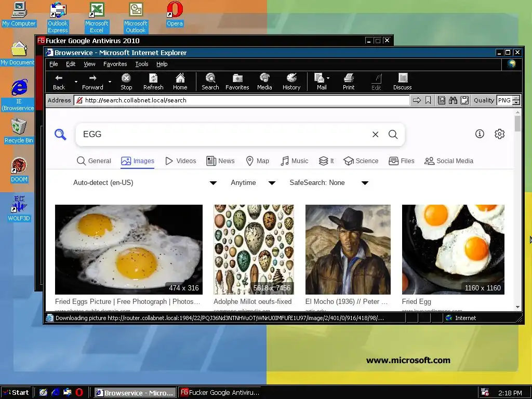Image resolution: width=532 pixels, height=399 pixels.
Task: Open the search info icon
Action: click(x=480, y=134)
